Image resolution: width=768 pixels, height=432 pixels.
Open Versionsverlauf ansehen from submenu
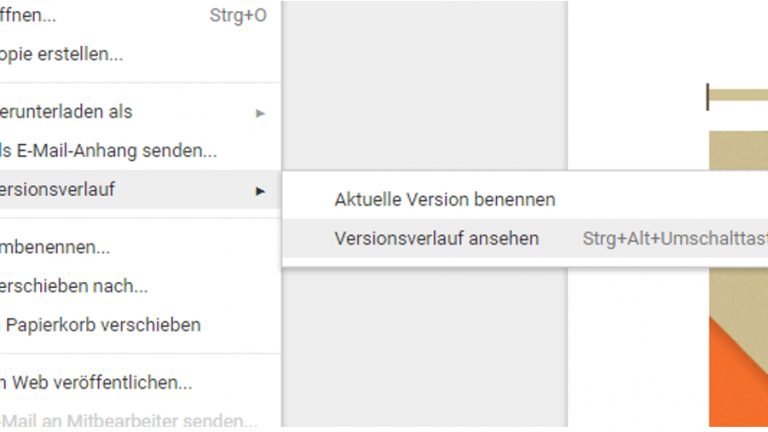coord(436,238)
